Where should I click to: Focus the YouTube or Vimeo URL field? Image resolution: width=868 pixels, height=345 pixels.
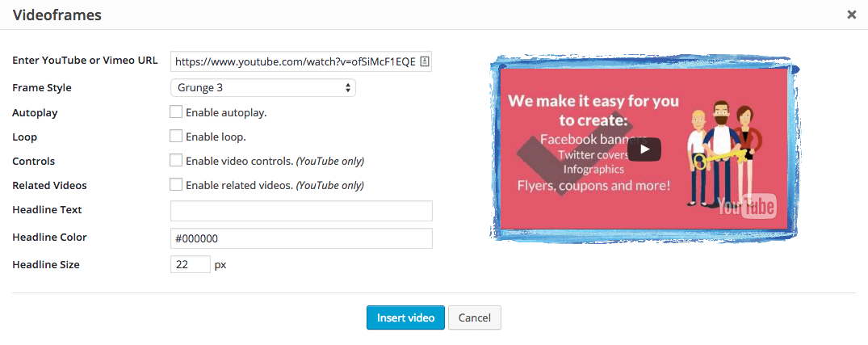click(x=301, y=62)
